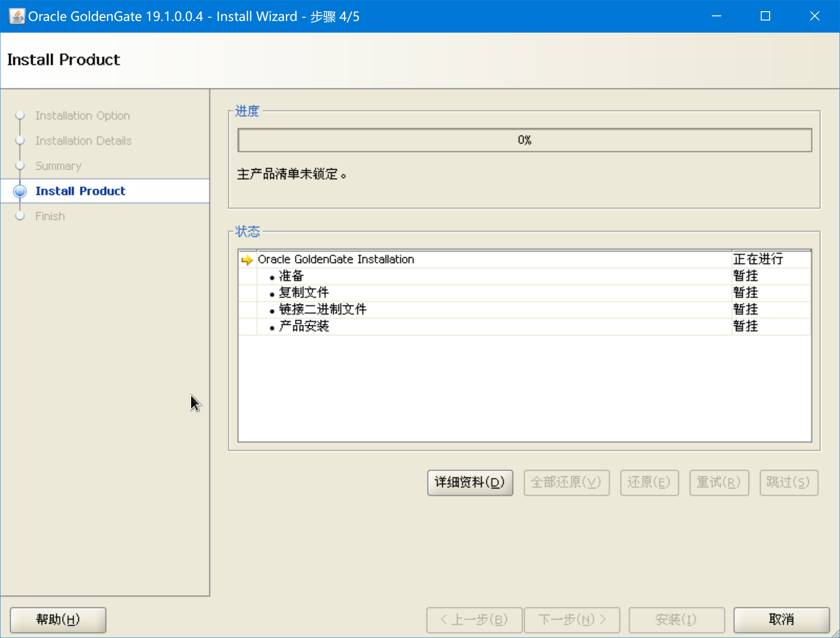Select the Finish step
The image size is (840, 638).
50,216
